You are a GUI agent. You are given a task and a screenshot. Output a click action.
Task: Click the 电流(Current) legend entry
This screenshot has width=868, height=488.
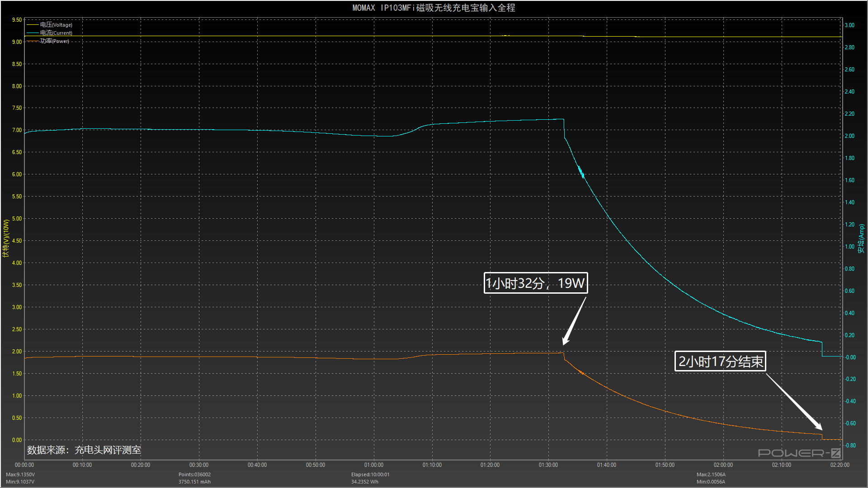(56, 33)
